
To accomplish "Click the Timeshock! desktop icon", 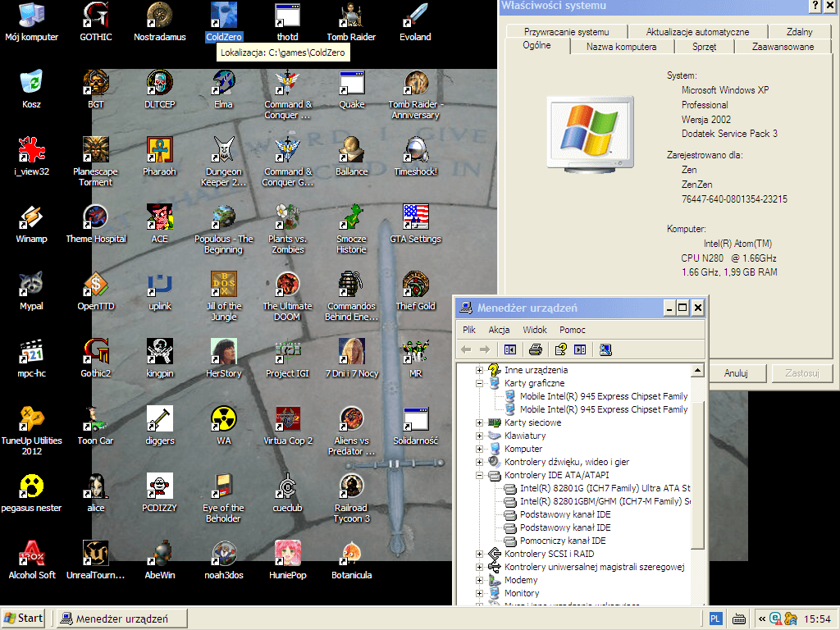I will [x=415, y=157].
